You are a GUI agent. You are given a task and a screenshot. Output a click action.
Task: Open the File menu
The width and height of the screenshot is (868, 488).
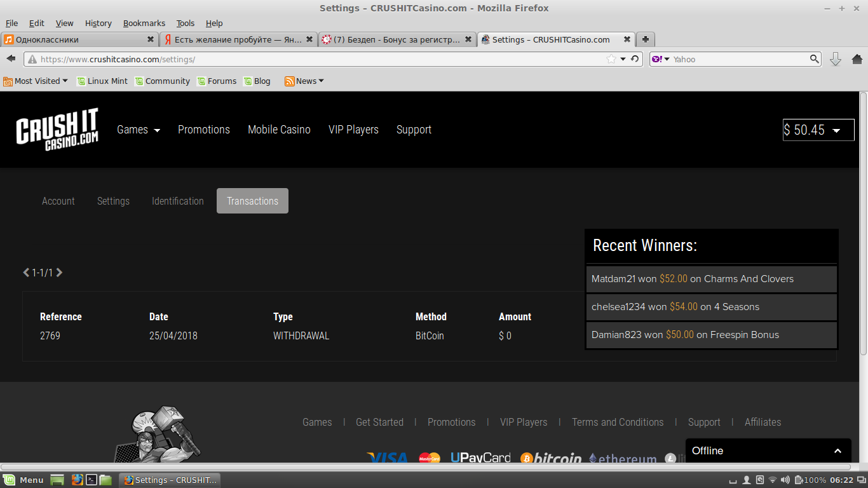pyautogui.click(x=11, y=23)
